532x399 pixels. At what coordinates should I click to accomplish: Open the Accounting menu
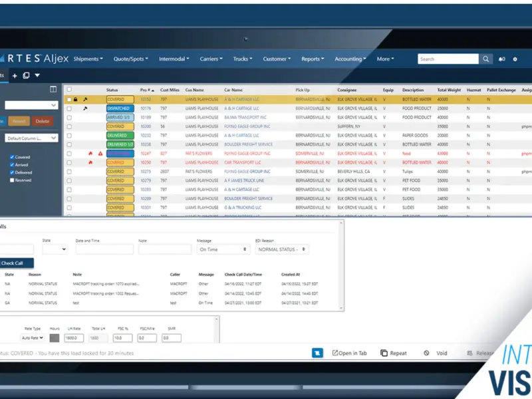coord(350,59)
